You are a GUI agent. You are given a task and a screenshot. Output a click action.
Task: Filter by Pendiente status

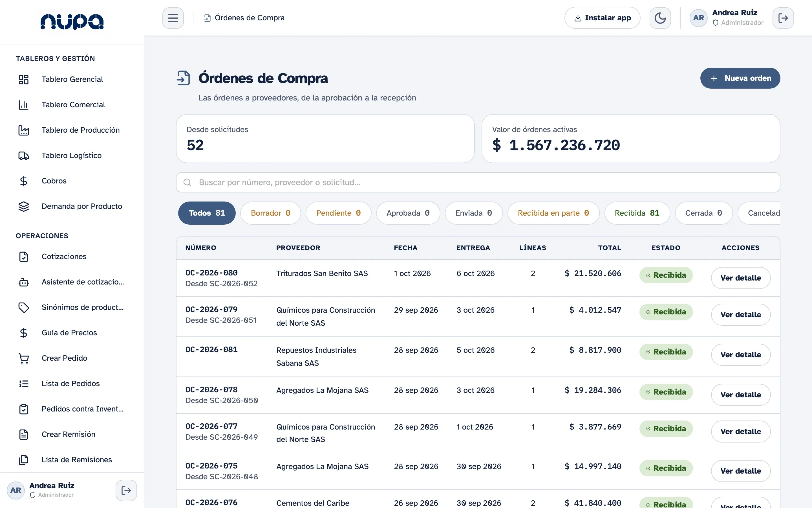[x=338, y=213]
